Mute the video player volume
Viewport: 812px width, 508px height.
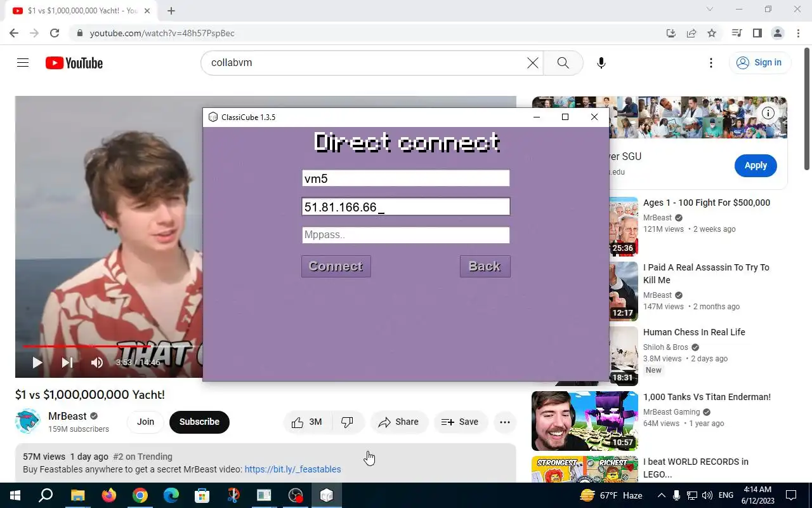[x=96, y=363]
